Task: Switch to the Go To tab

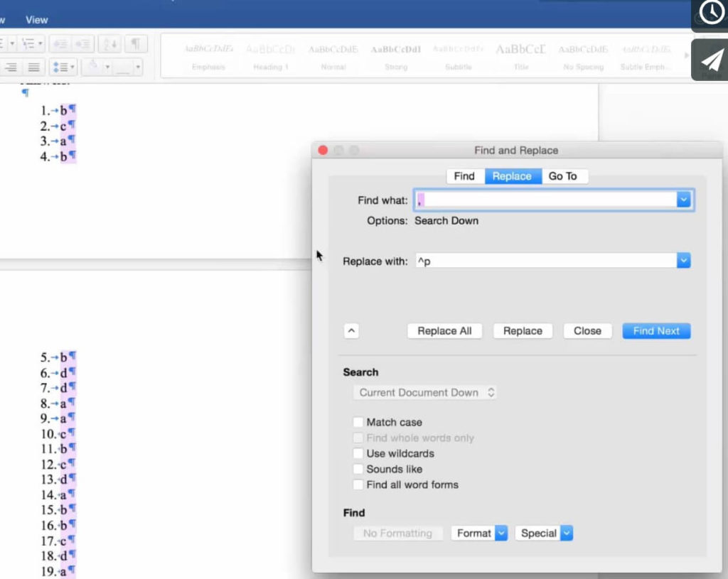Action: pos(563,176)
